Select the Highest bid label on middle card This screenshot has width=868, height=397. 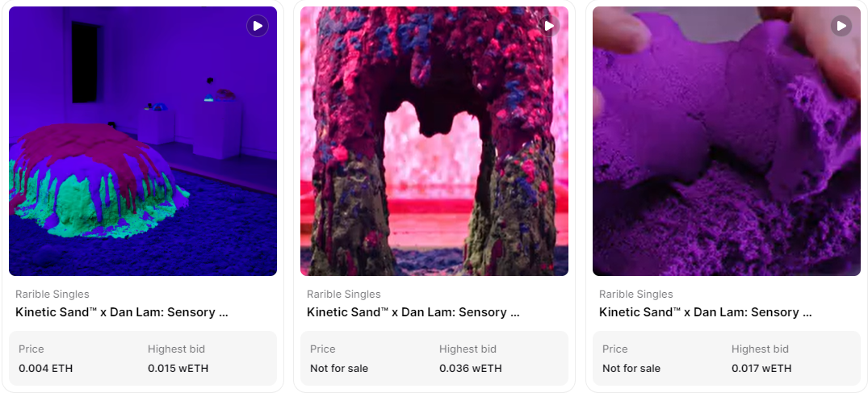(x=468, y=349)
